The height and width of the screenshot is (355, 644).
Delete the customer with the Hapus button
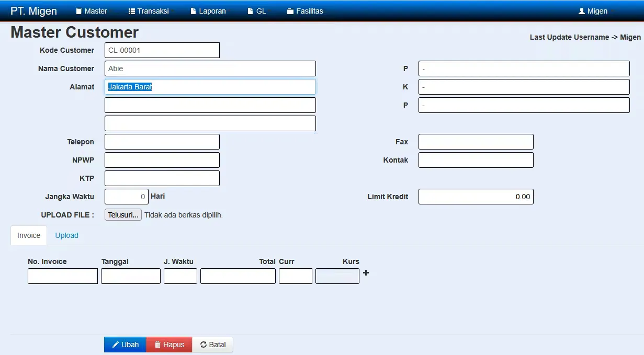click(169, 345)
